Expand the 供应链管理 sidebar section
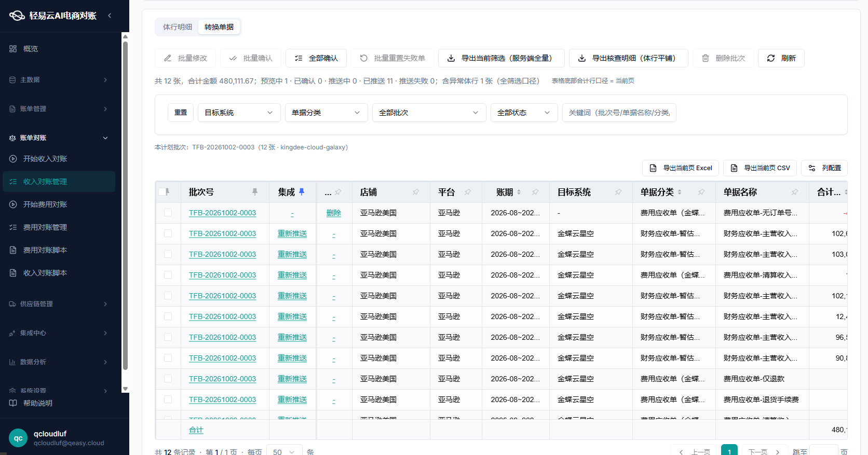Screen dimensions: 868x455 pos(59,304)
